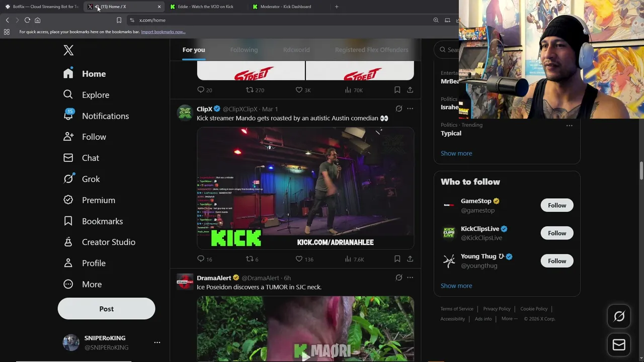Like the ClipX post with 136 likes

click(304, 259)
